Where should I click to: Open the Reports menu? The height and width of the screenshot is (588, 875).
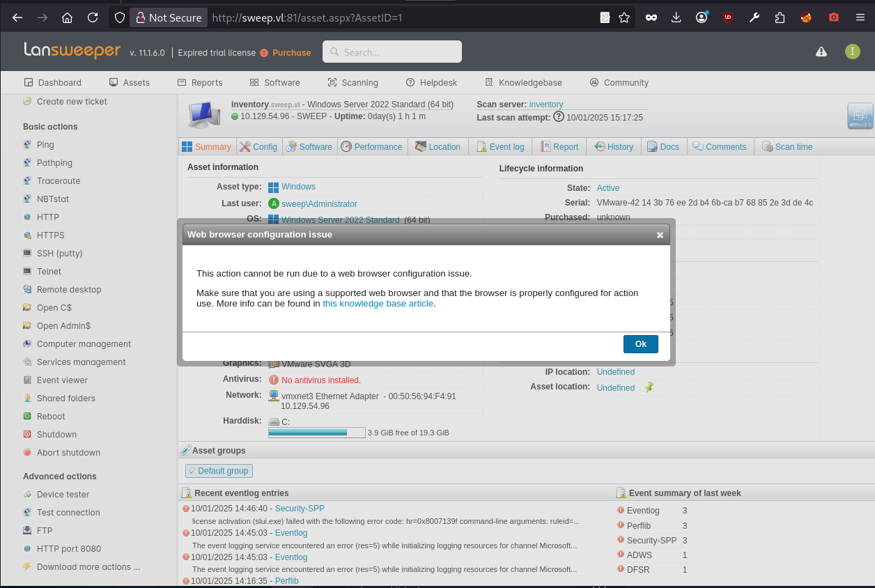coord(200,82)
